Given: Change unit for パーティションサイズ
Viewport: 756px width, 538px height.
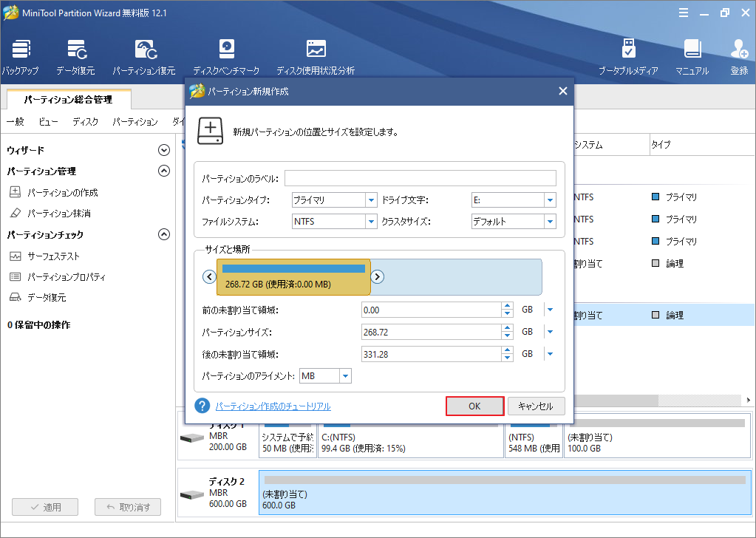Looking at the screenshot, I should [550, 332].
